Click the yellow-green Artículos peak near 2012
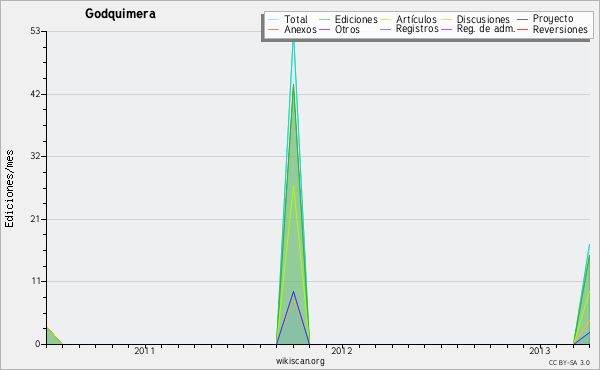 (293, 186)
